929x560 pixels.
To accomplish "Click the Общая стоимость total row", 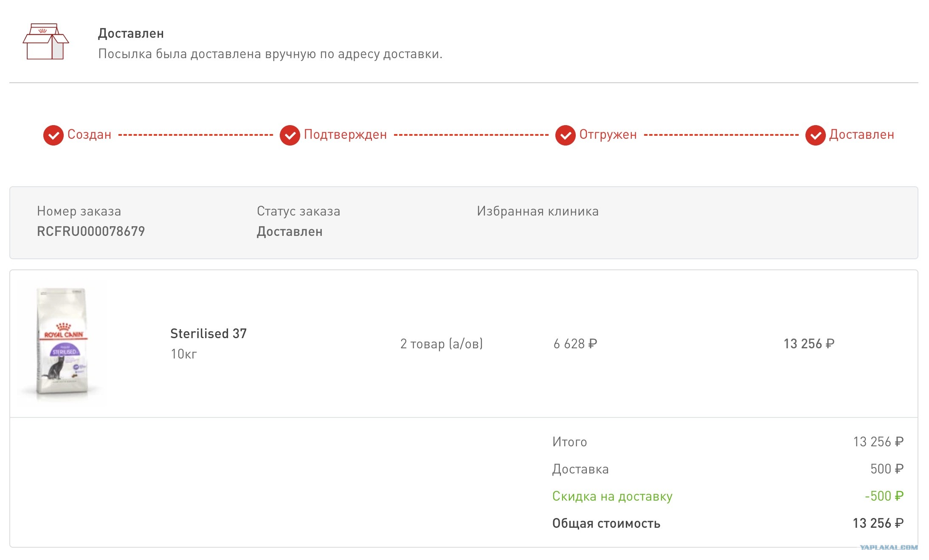I will click(728, 523).
